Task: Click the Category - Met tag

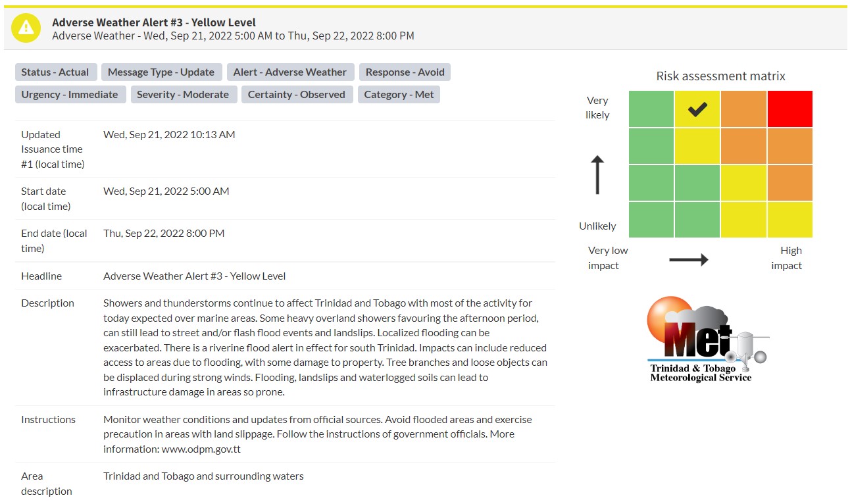Action: tap(399, 95)
